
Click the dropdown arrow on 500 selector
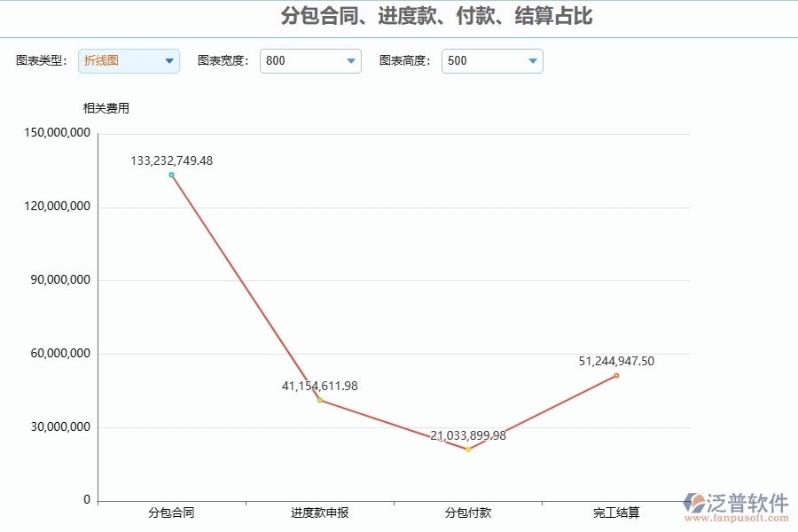532,61
